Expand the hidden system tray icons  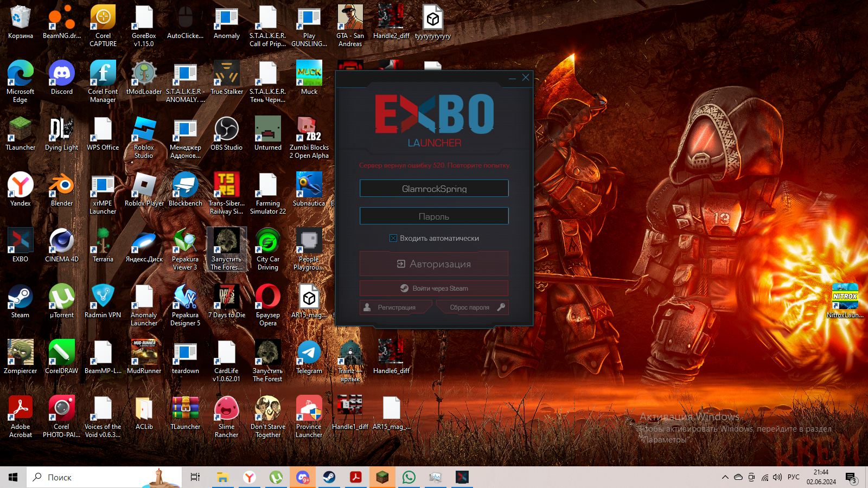tap(725, 477)
